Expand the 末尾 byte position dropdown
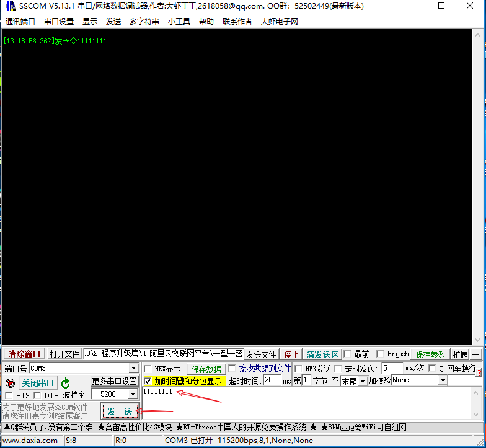486x448 pixels. [363, 381]
